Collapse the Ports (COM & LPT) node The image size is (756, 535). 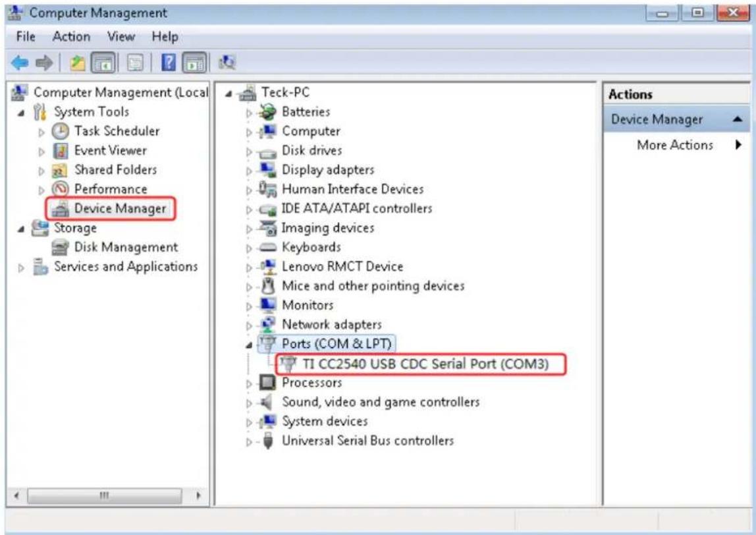[249, 345]
